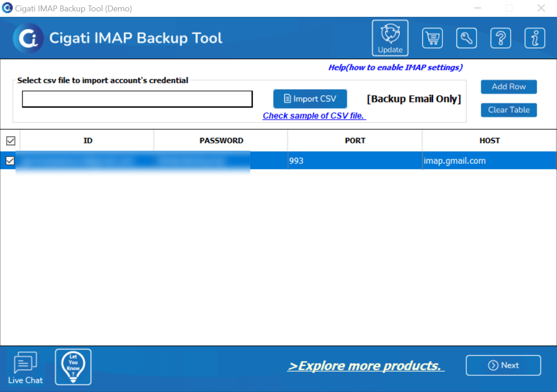Open Check sample of CSV file link
557x392 pixels.
click(x=314, y=116)
